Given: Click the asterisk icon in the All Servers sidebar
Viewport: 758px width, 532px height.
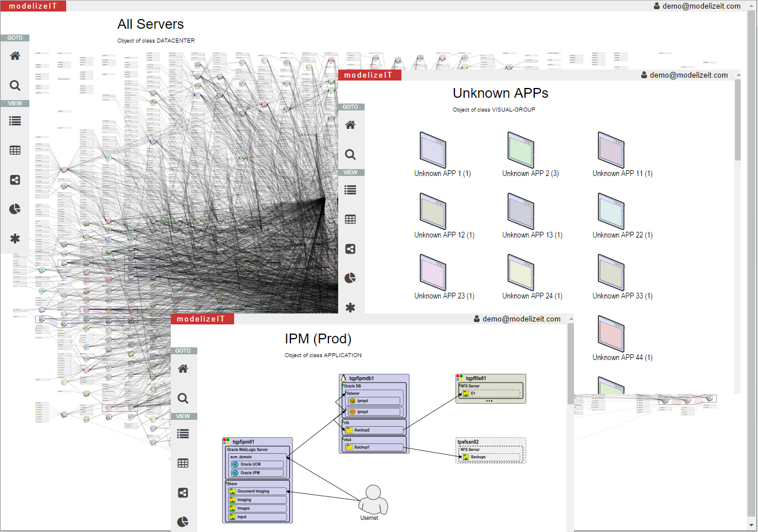Looking at the screenshot, I should tap(15, 238).
